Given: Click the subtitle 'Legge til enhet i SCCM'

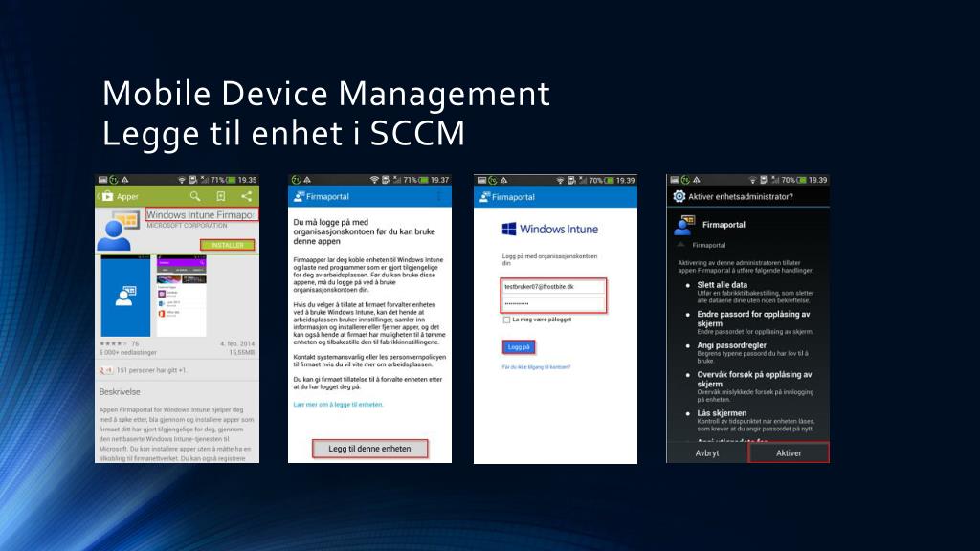Looking at the screenshot, I should [x=283, y=133].
